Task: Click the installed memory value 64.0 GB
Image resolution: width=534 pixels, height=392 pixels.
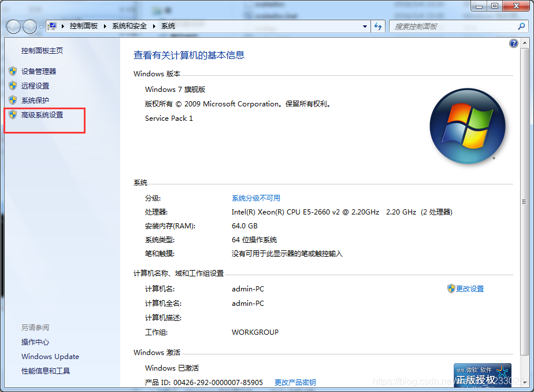Action: [x=244, y=226]
